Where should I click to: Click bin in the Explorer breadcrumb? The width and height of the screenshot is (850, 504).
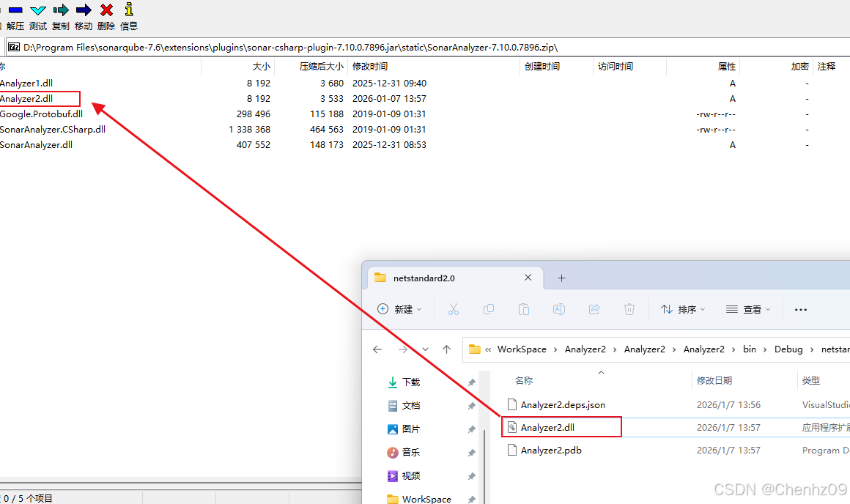[750, 349]
